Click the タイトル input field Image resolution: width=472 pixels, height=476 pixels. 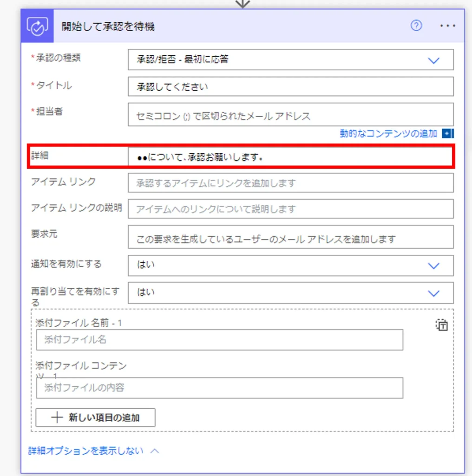pos(290,87)
